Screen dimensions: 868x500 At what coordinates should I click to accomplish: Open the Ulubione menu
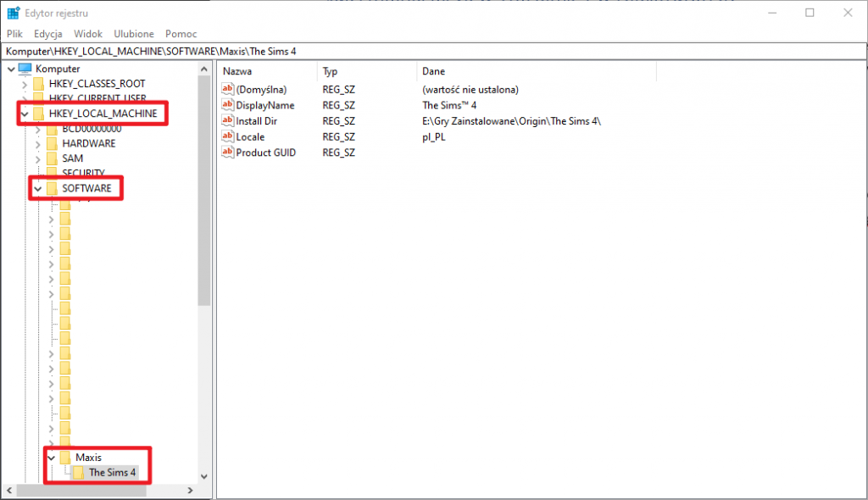(x=134, y=34)
